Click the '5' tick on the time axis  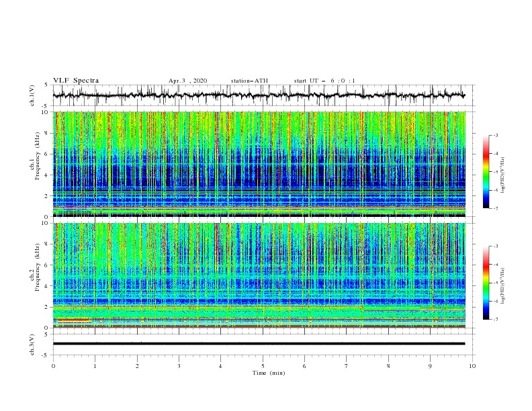(x=263, y=366)
